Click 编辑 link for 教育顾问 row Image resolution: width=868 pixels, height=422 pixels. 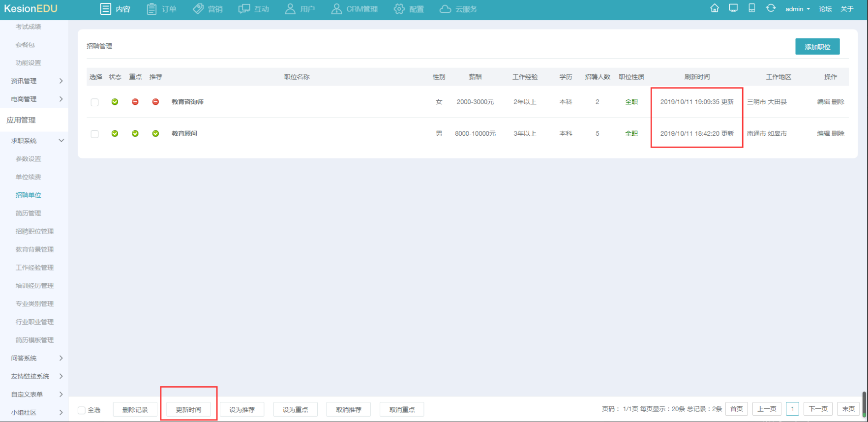point(823,133)
